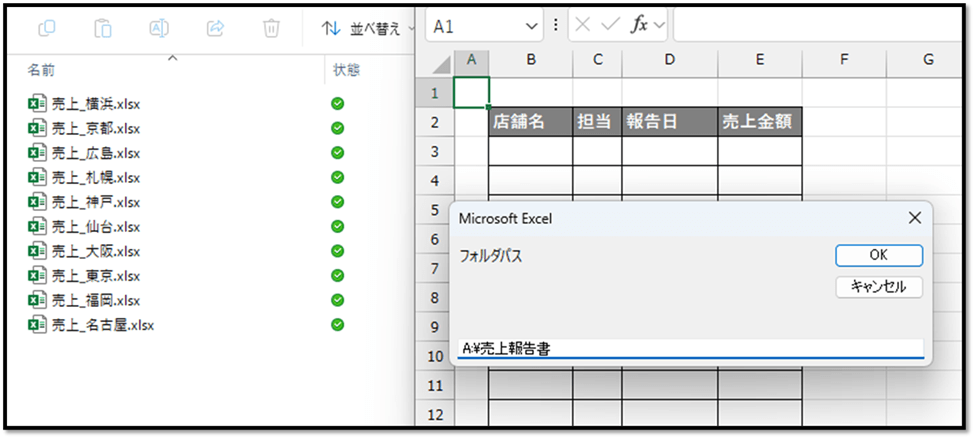Click the Delete trash can icon
Screen dimensions: 974x438
pyautogui.click(x=271, y=28)
